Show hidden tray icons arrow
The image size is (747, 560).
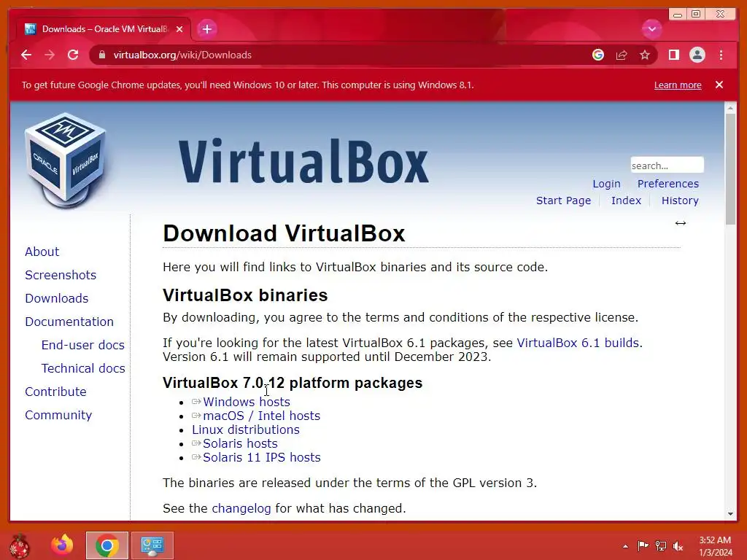pos(625,545)
